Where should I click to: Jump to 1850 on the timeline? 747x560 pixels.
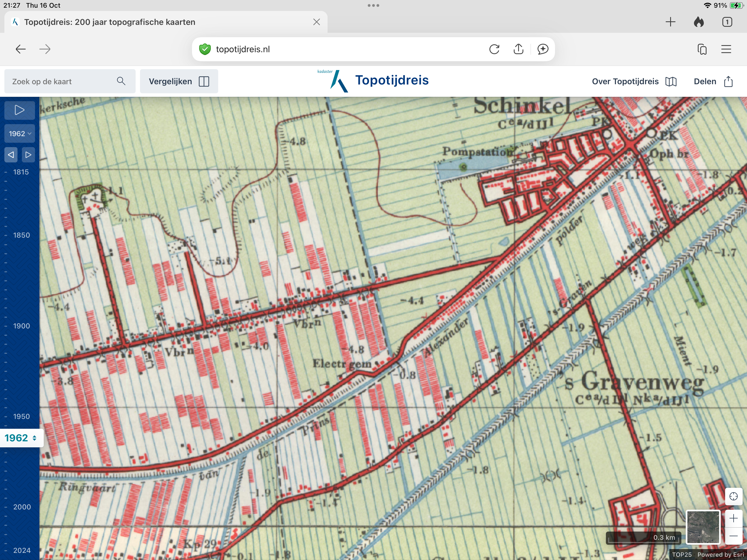click(x=21, y=235)
